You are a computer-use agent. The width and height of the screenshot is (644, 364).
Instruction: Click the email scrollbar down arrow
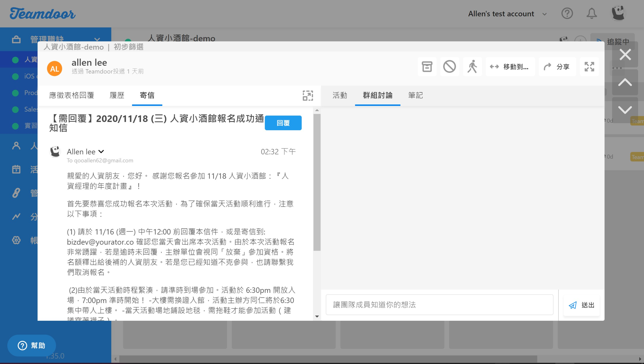tap(317, 317)
